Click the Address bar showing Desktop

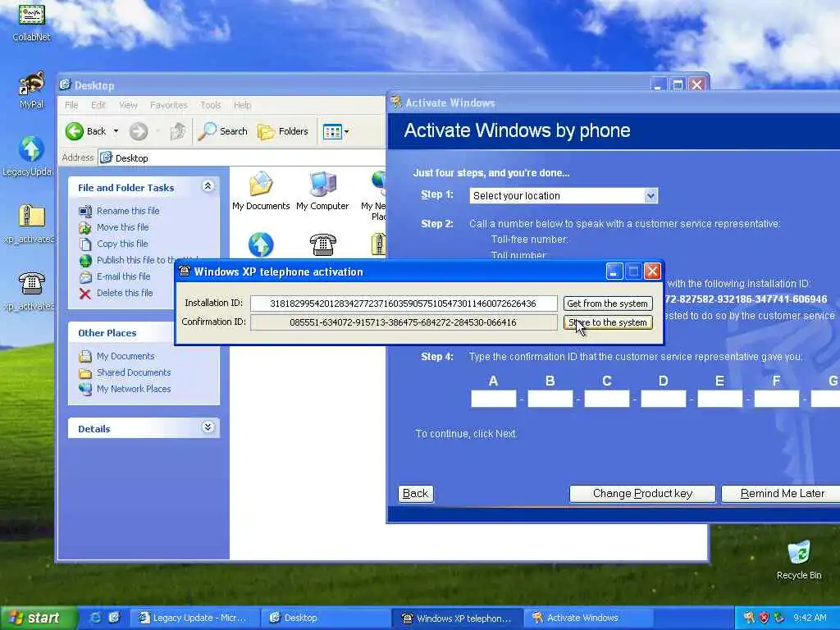242,158
